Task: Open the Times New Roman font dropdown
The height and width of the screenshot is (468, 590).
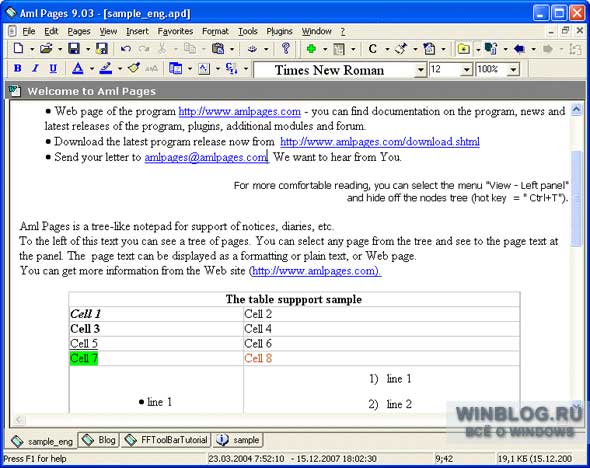Action: point(420,70)
